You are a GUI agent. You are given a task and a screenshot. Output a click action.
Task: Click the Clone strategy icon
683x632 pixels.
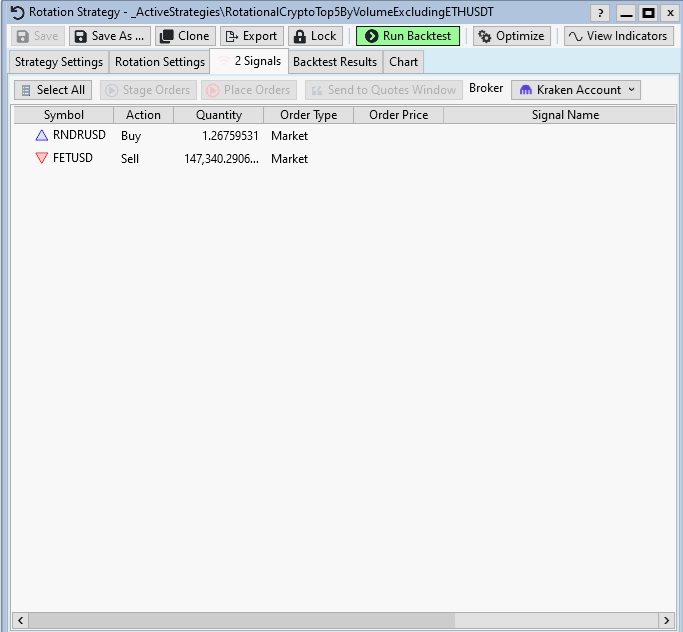click(x=165, y=36)
